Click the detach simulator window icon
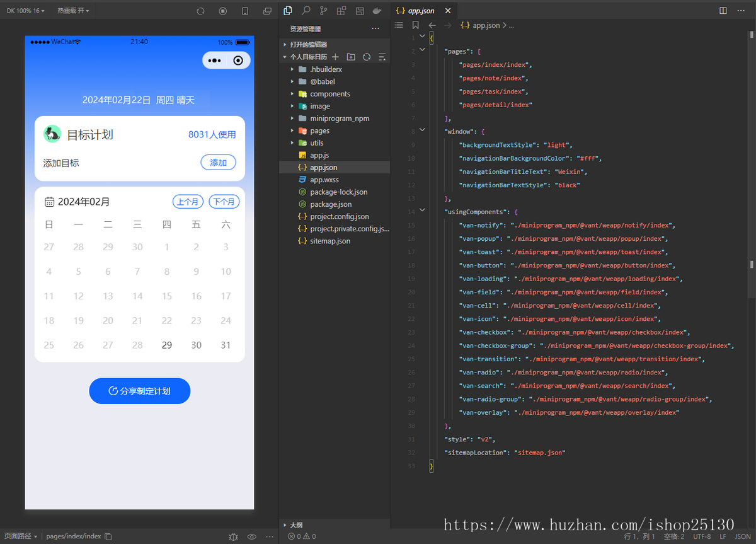Image resolution: width=756 pixels, height=544 pixels. coord(267,11)
